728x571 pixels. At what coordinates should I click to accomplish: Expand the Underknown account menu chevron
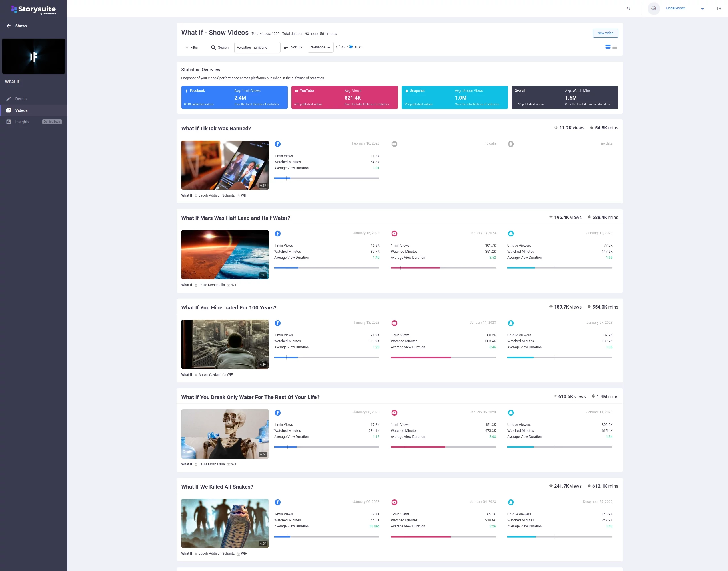pyautogui.click(x=702, y=8)
